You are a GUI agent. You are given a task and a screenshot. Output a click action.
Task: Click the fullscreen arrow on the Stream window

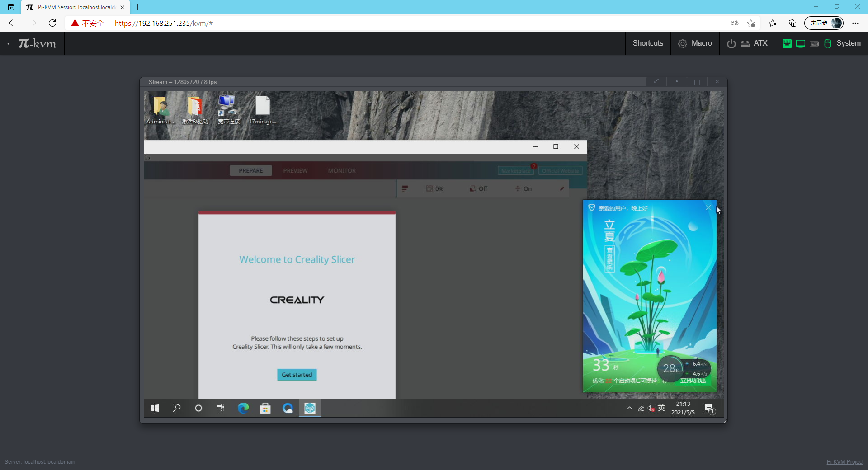click(656, 82)
